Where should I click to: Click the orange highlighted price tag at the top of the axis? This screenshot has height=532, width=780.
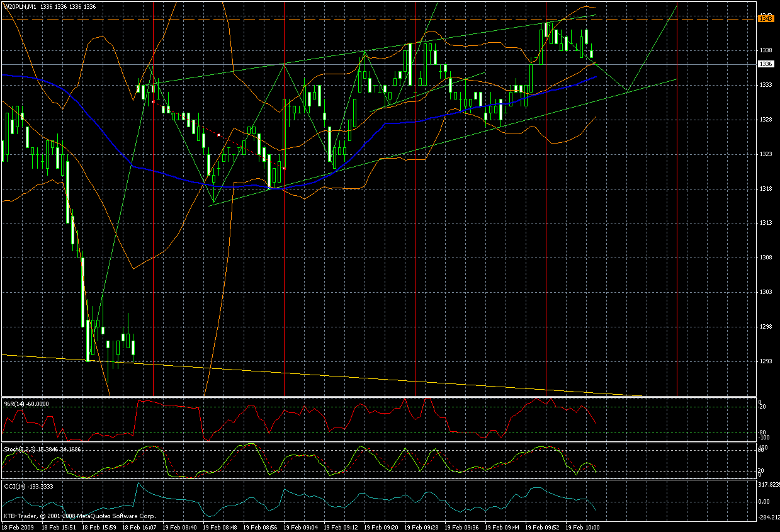[x=766, y=19]
